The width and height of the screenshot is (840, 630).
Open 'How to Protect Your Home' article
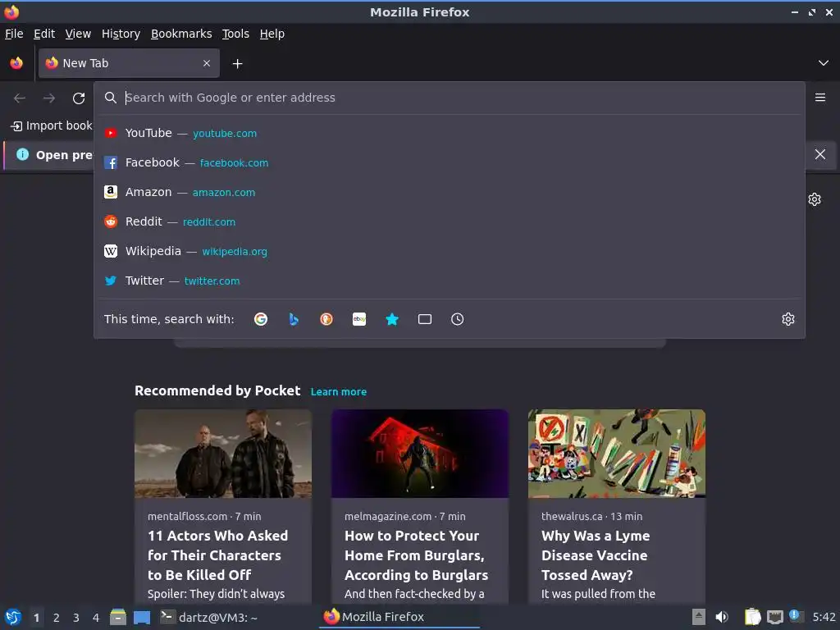(416, 555)
